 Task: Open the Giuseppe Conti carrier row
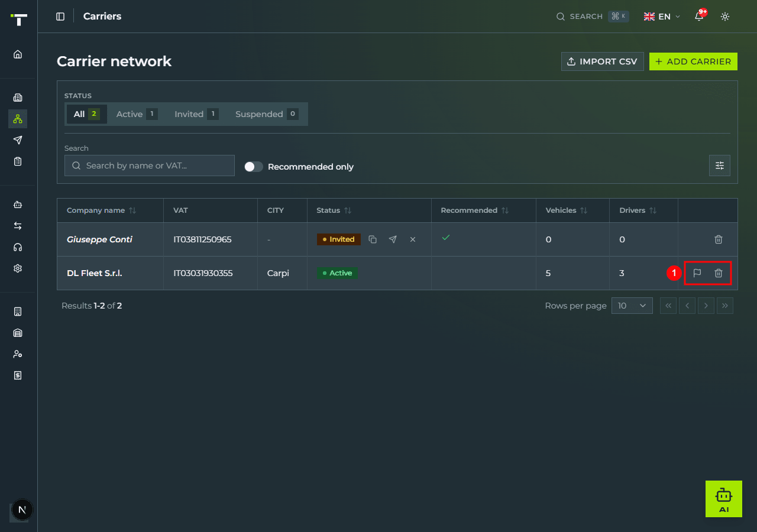coord(397,239)
